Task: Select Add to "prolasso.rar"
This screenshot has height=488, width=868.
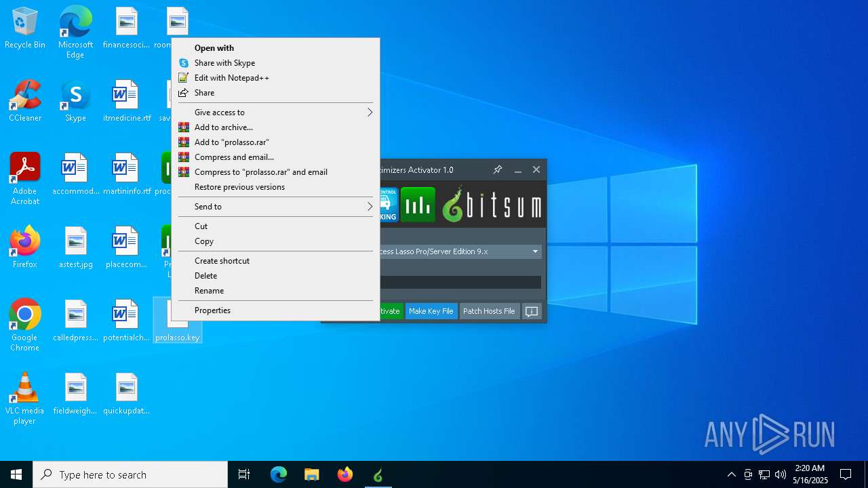Action: (x=275, y=142)
